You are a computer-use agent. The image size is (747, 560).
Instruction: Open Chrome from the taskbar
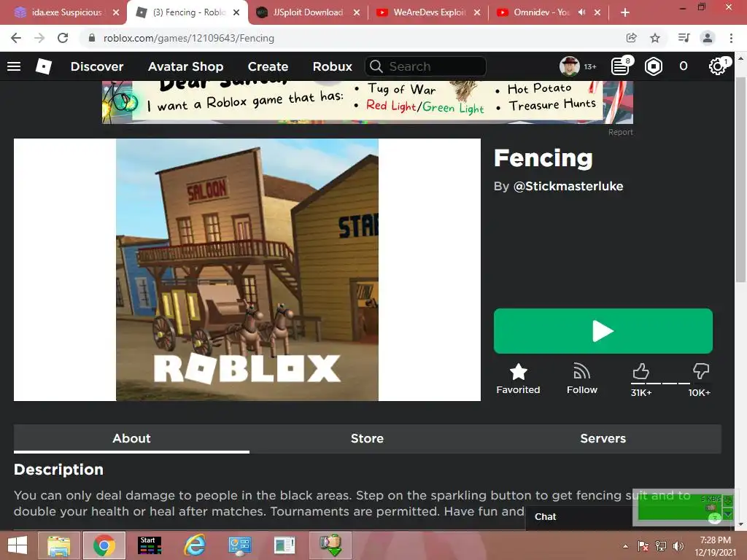point(104,545)
